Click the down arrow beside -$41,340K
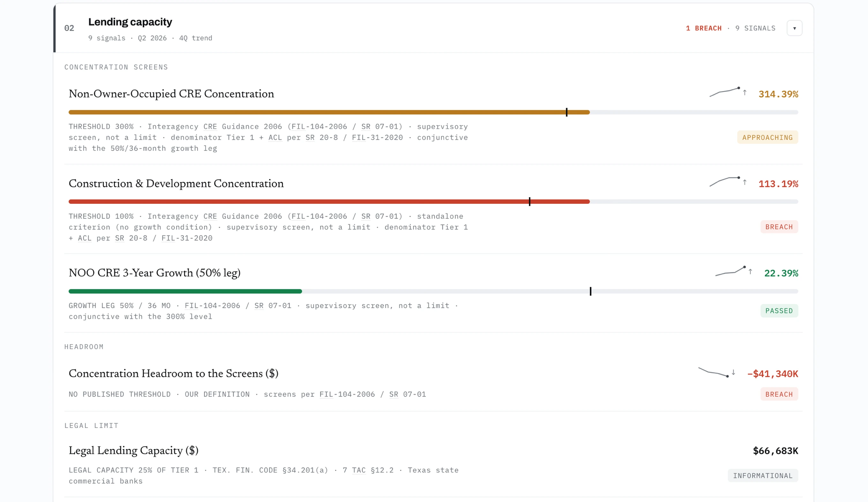The width and height of the screenshot is (868, 502). click(733, 372)
